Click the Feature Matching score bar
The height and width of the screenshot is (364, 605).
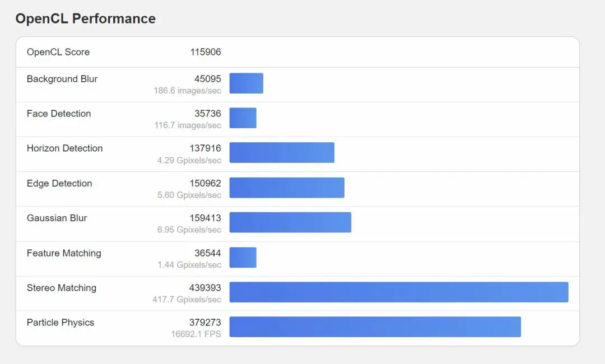coord(243,258)
